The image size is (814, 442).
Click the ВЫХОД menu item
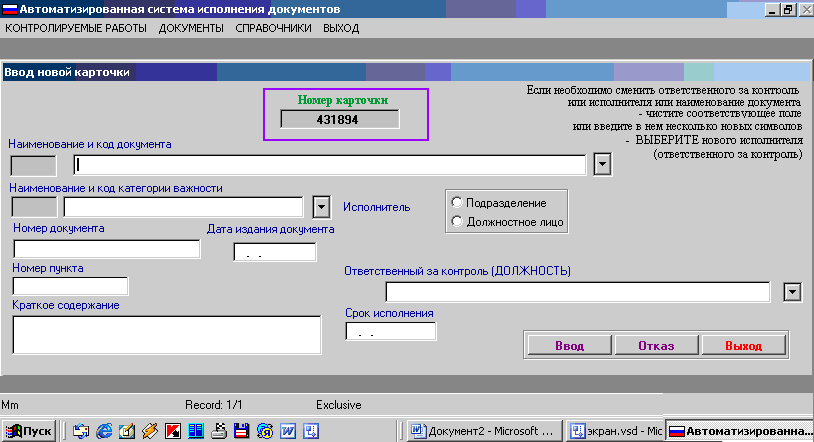[341, 28]
